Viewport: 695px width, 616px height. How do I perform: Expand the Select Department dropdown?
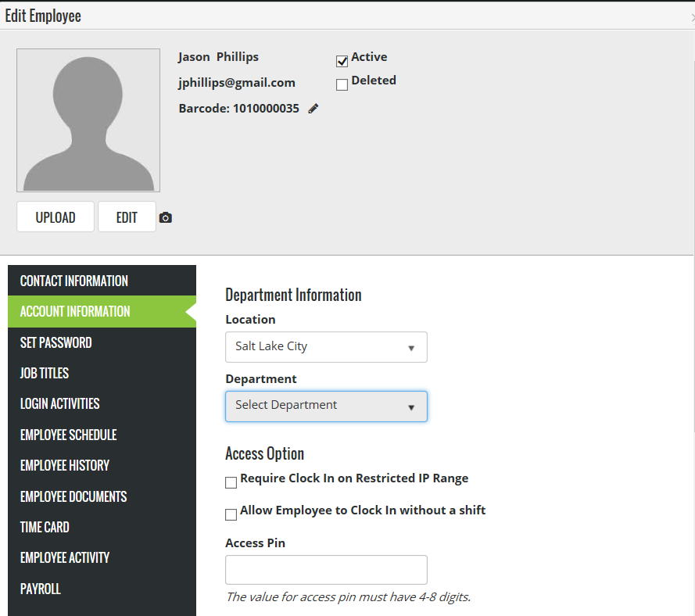click(x=326, y=406)
